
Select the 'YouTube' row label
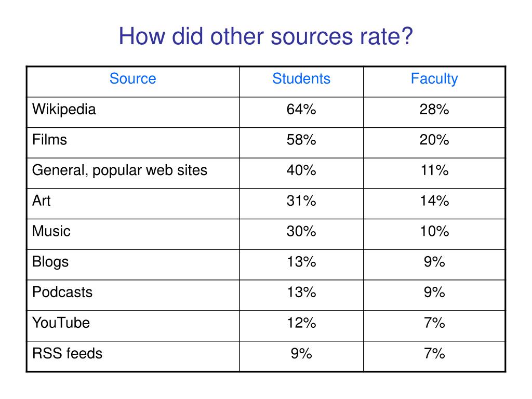(x=61, y=323)
